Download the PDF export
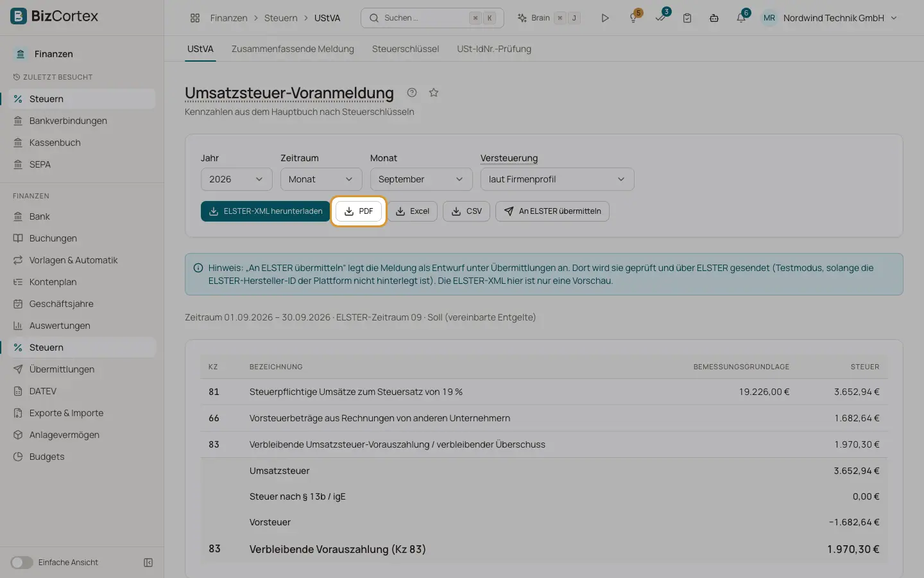This screenshot has width=924, height=578. click(x=359, y=211)
